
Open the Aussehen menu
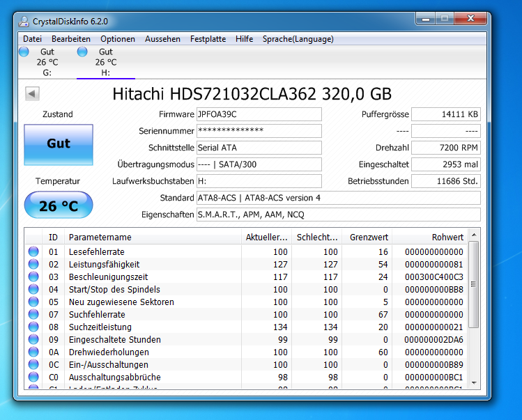(162, 39)
